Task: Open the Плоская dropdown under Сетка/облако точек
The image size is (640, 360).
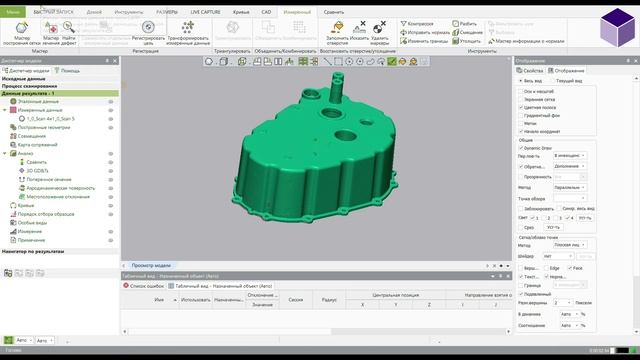Action: (570, 245)
